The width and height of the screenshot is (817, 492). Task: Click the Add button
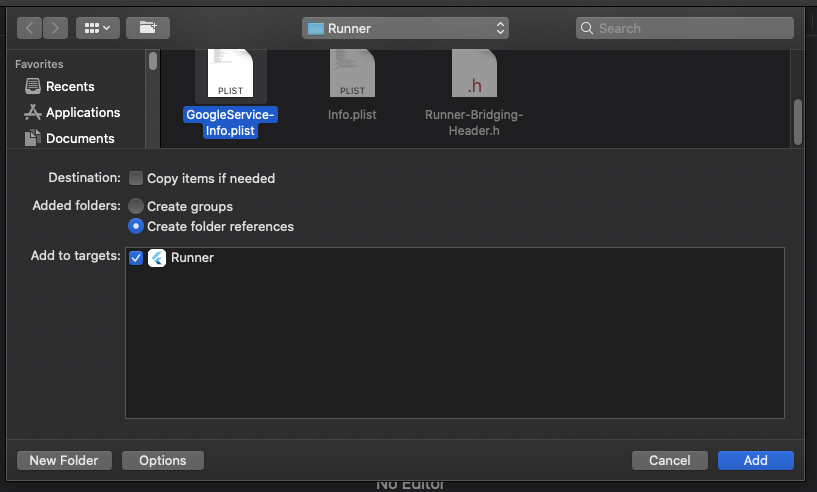tap(756, 460)
